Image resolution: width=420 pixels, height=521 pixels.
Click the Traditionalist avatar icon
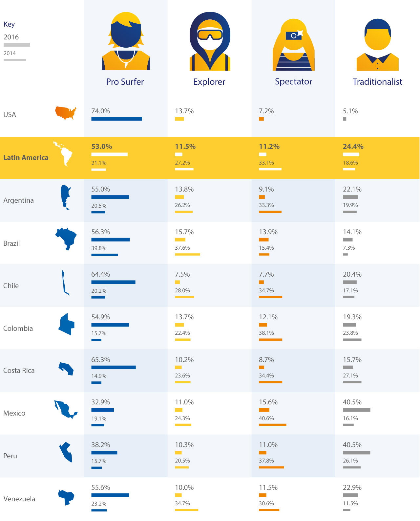(378, 44)
